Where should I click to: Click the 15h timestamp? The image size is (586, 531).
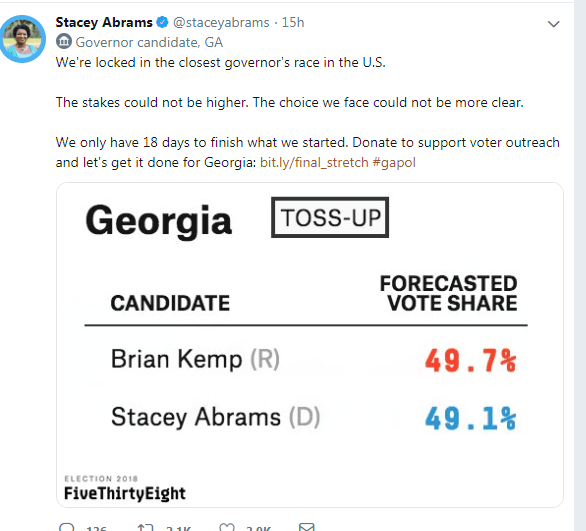[293, 22]
